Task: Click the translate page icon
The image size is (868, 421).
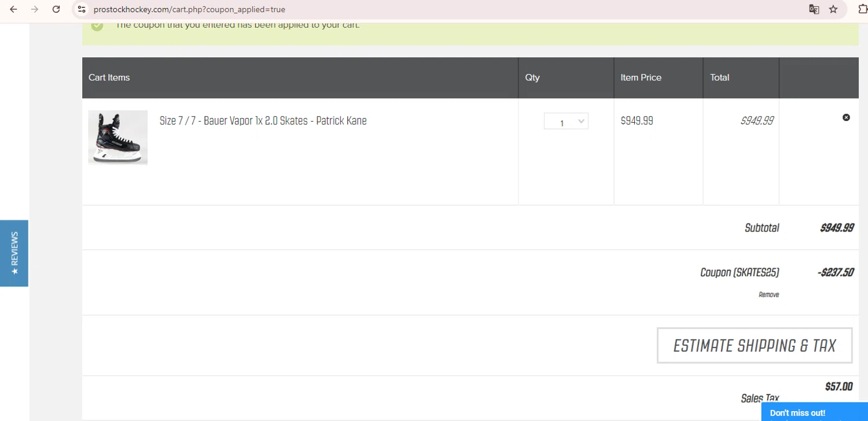Action: [x=814, y=9]
